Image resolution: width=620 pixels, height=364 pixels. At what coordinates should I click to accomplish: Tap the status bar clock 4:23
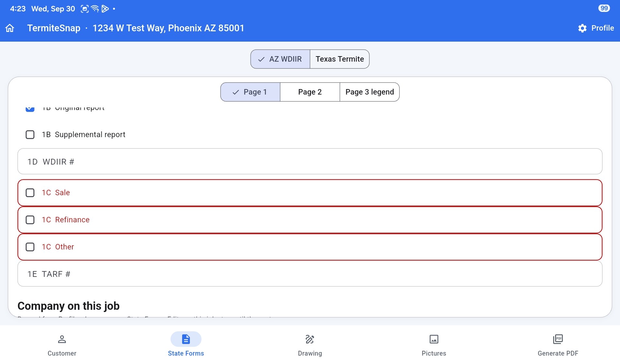18,9
